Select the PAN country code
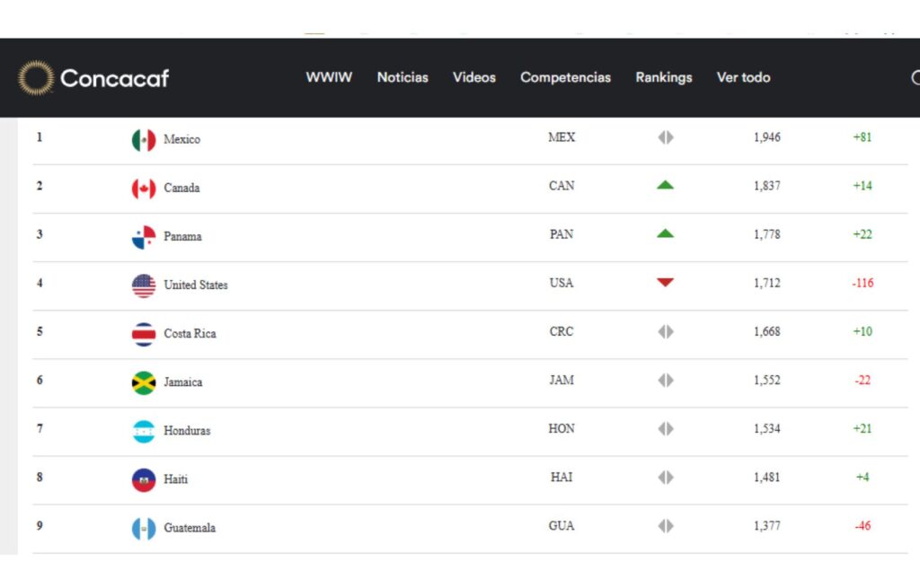 click(x=562, y=234)
